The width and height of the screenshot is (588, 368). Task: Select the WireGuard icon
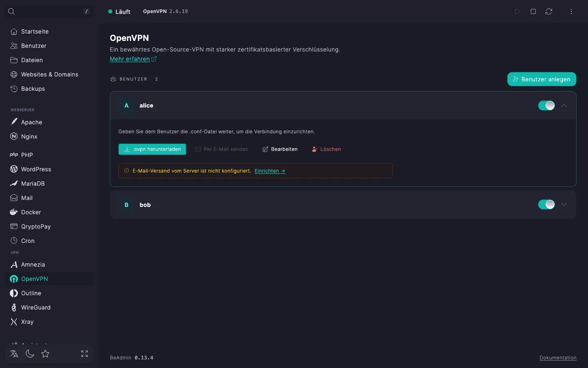(x=14, y=307)
